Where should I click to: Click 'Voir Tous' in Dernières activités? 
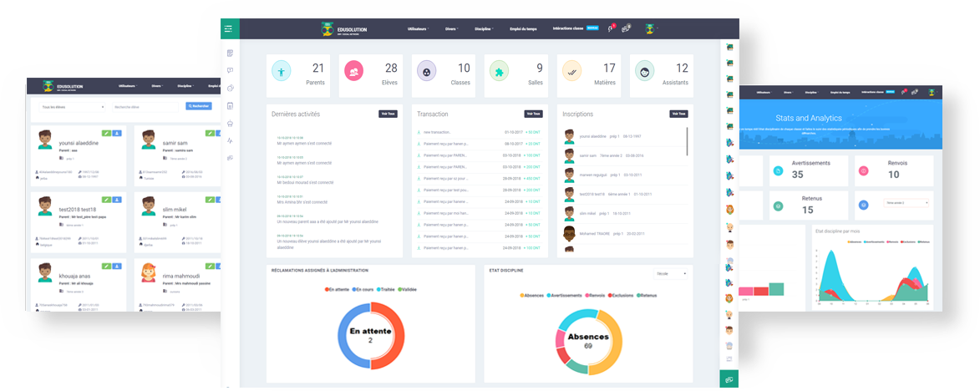click(388, 114)
